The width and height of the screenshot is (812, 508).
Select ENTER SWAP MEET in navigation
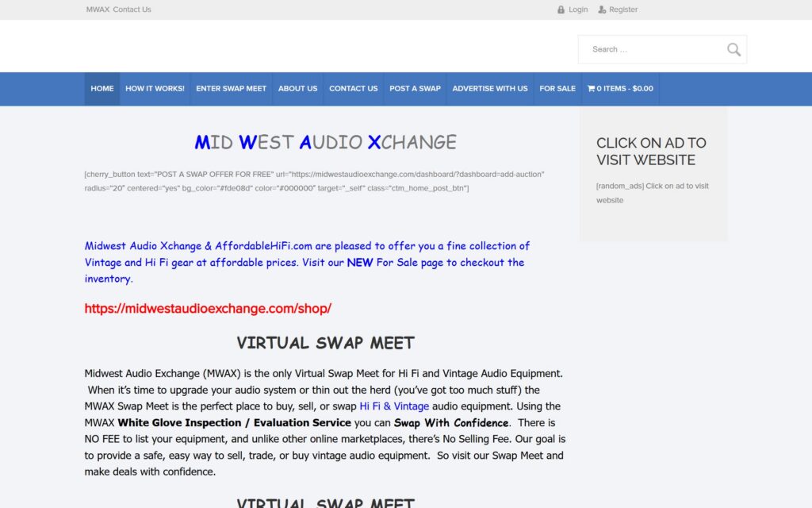[231, 89]
